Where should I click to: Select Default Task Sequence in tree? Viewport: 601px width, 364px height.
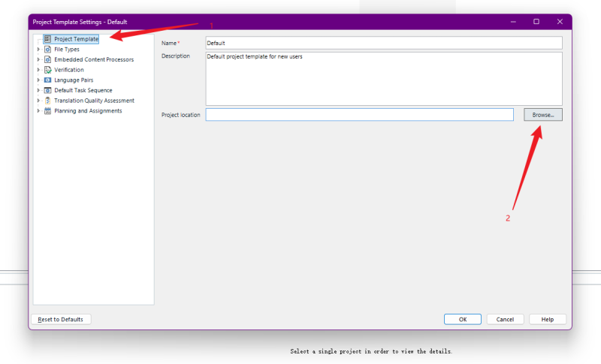(83, 90)
